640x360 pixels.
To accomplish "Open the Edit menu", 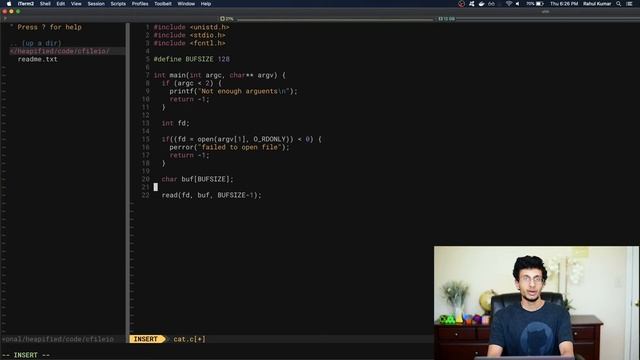I will [61, 4].
